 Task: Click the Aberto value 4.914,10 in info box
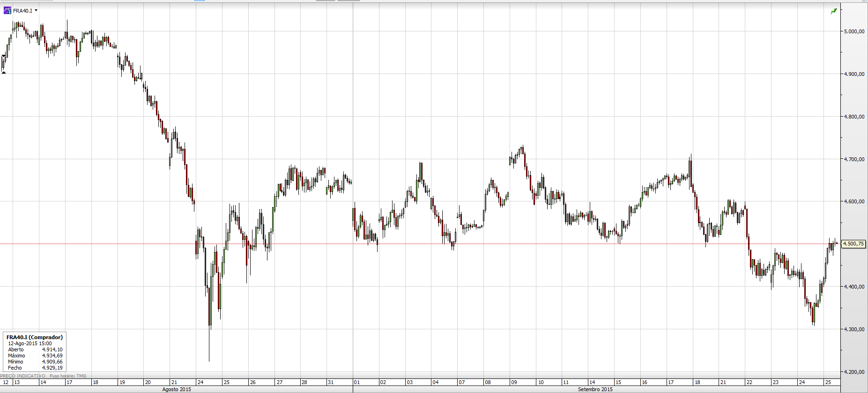click(52, 349)
